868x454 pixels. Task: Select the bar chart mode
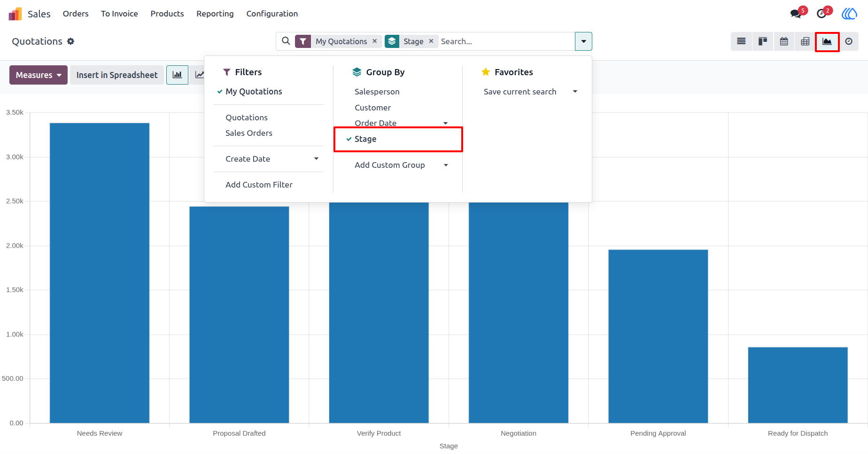(x=177, y=75)
